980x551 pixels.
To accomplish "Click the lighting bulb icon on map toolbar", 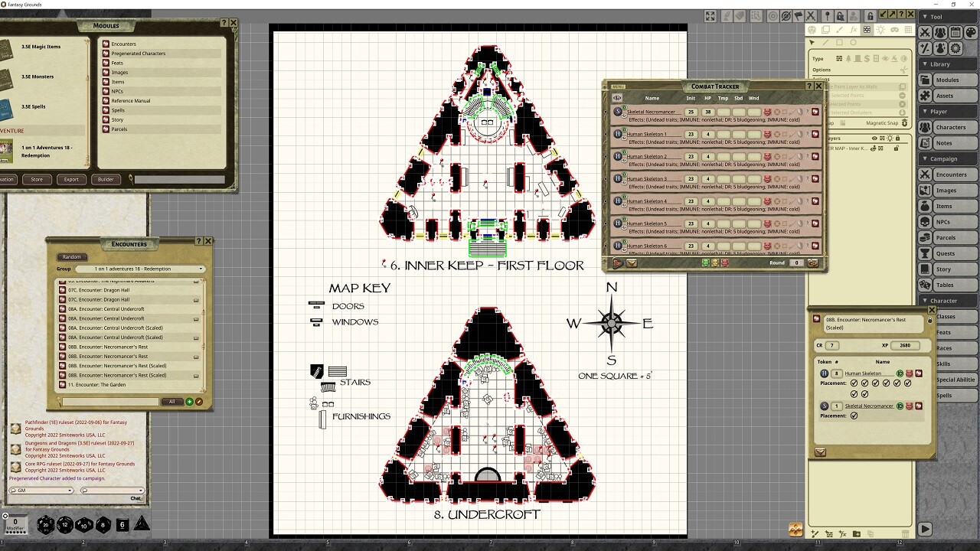I will click(x=881, y=29).
